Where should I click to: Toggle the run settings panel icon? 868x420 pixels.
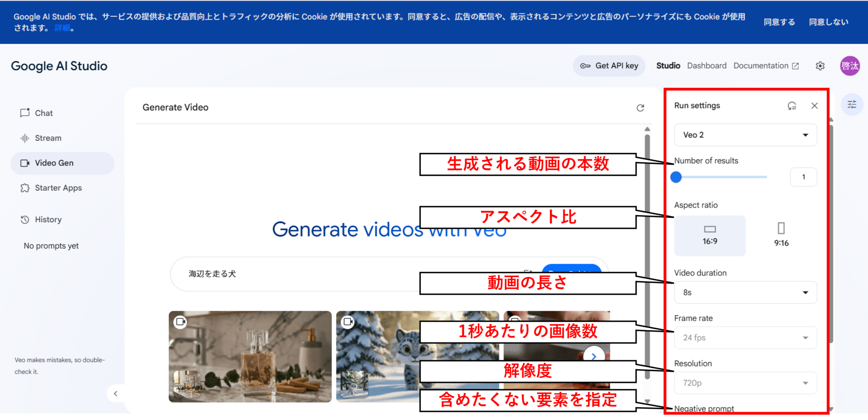[852, 104]
